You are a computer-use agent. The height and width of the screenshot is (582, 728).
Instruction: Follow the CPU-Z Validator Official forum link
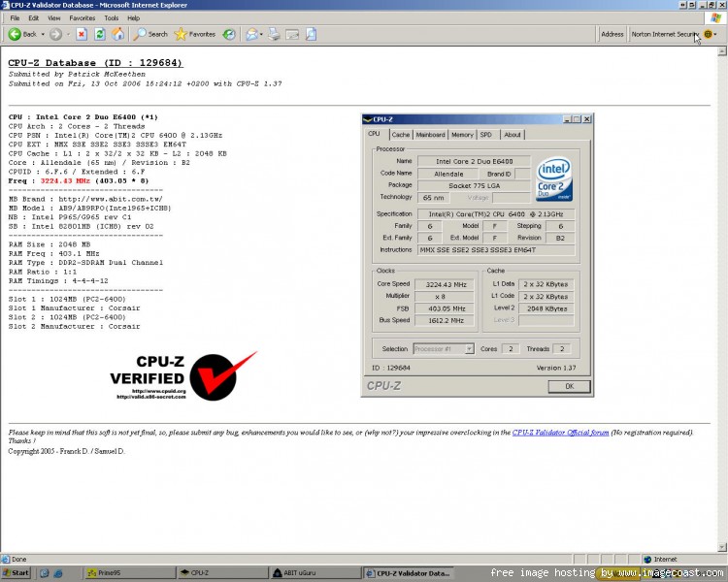coord(560,433)
